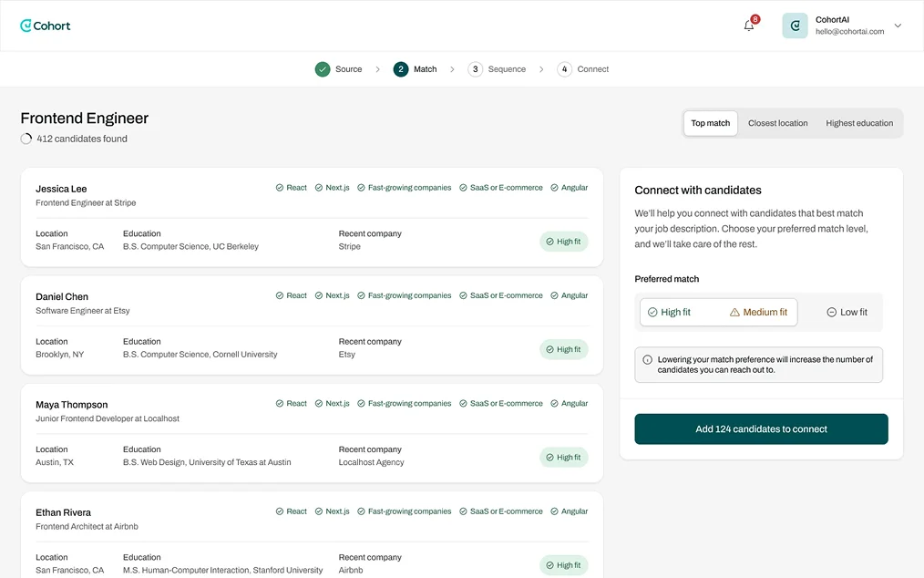This screenshot has width=924, height=578.
Task: Click SaaS or E-commerce tag for Daniel Chen
Action: 501,295
